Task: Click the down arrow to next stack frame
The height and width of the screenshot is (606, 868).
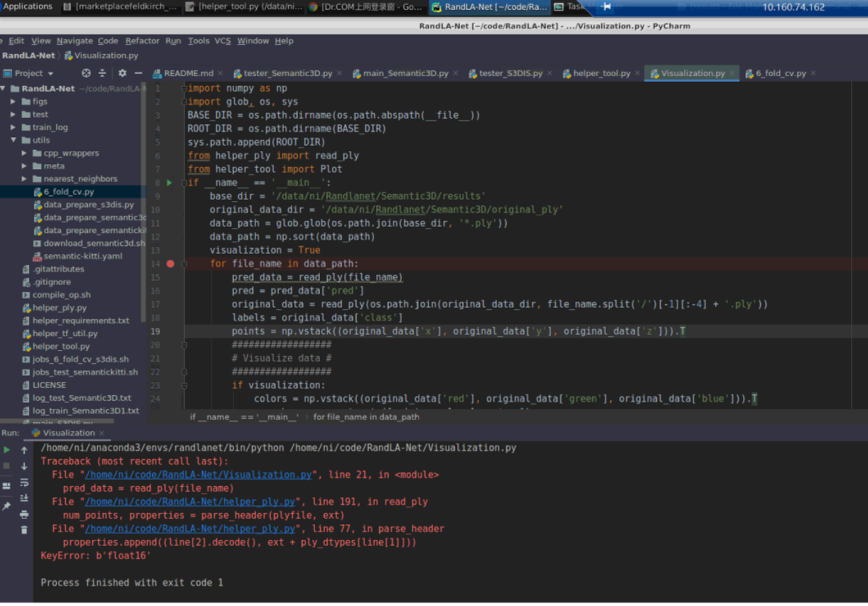Action: [24, 466]
